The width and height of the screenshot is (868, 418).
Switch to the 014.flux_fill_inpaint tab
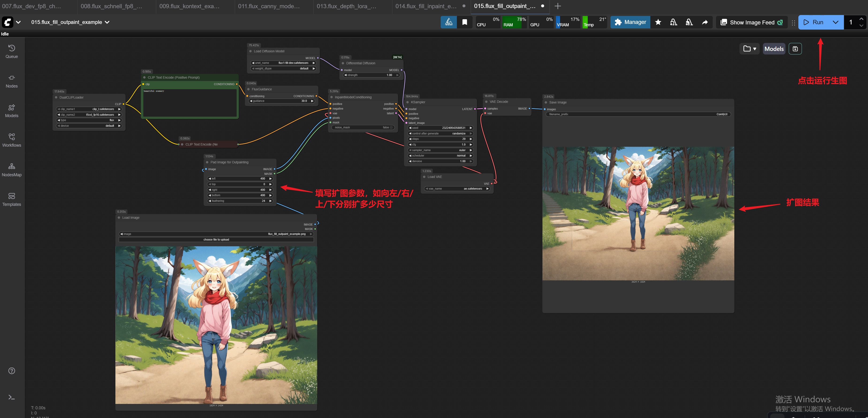coord(426,6)
